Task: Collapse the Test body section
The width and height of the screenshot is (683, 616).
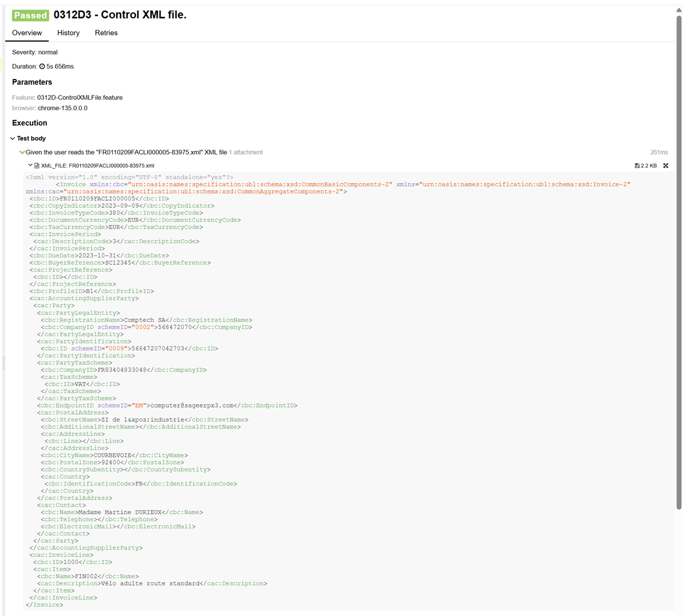Action: click(12, 138)
